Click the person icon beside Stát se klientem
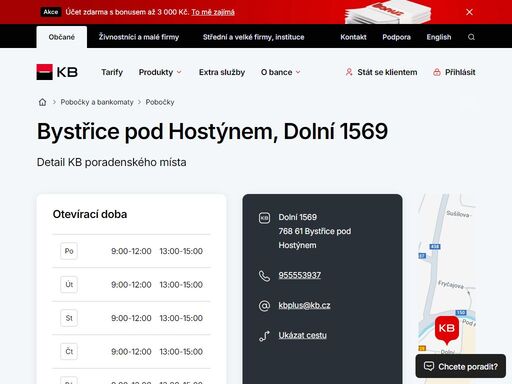Image resolution: width=512 pixels, height=384 pixels. pyautogui.click(x=349, y=72)
